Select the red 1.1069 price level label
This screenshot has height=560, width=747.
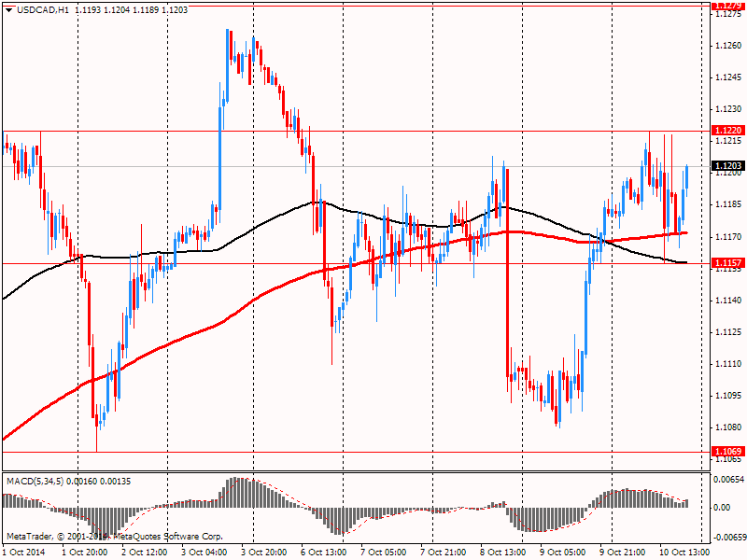coord(728,451)
